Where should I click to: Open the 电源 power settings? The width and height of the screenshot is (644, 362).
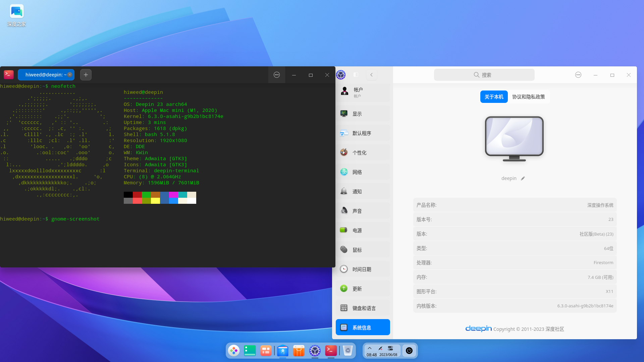(363, 231)
